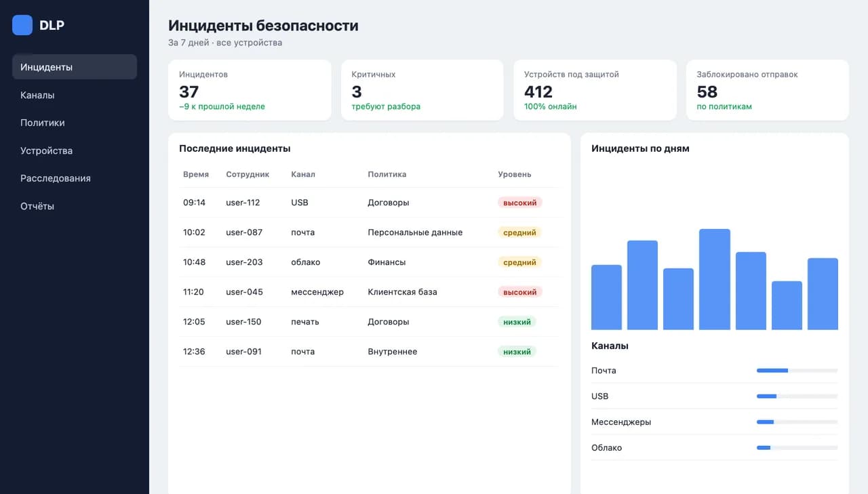The width and height of the screenshot is (868, 494).
Task: Click the 09:14 time cell
Action: point(194,203)
